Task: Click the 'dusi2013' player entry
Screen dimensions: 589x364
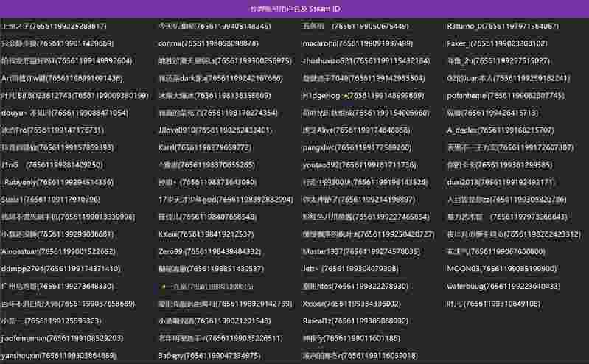Action: 501,183
